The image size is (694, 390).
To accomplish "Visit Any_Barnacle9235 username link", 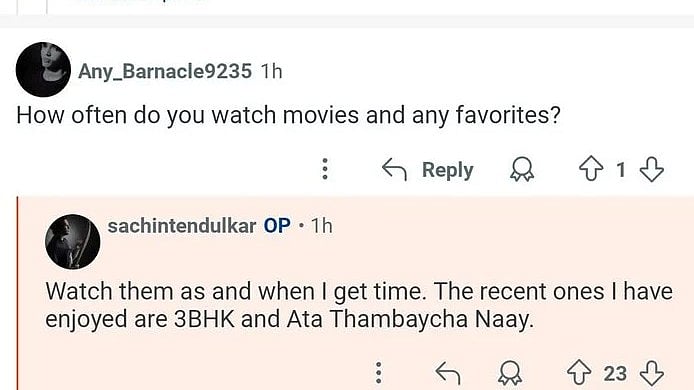I will click(165, 71).
